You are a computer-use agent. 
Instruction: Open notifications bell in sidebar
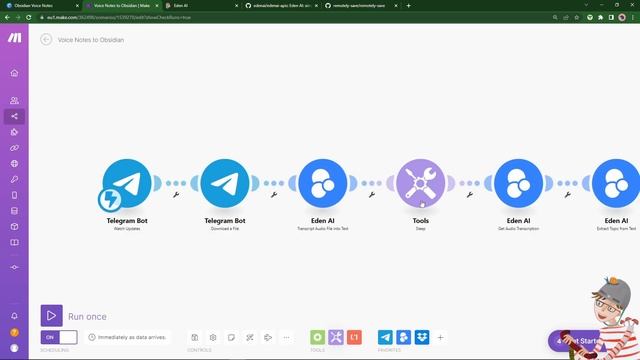(14, 316)
